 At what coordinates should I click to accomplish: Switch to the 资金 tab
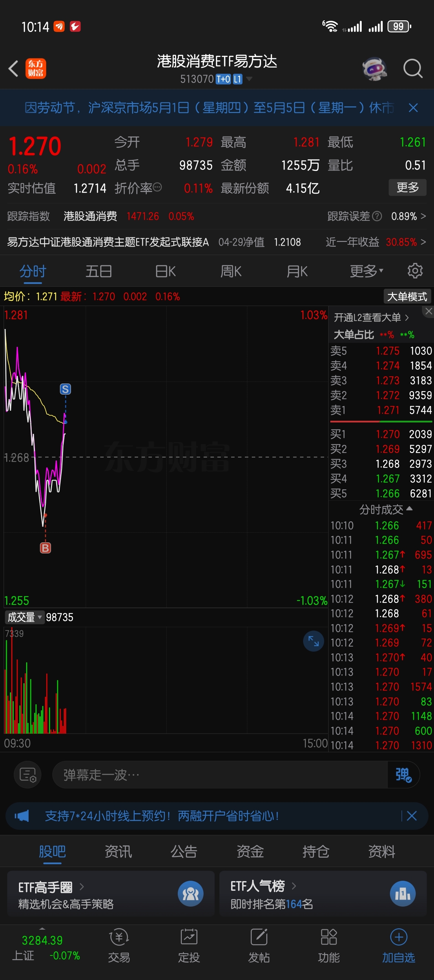[x=250, y=851]
